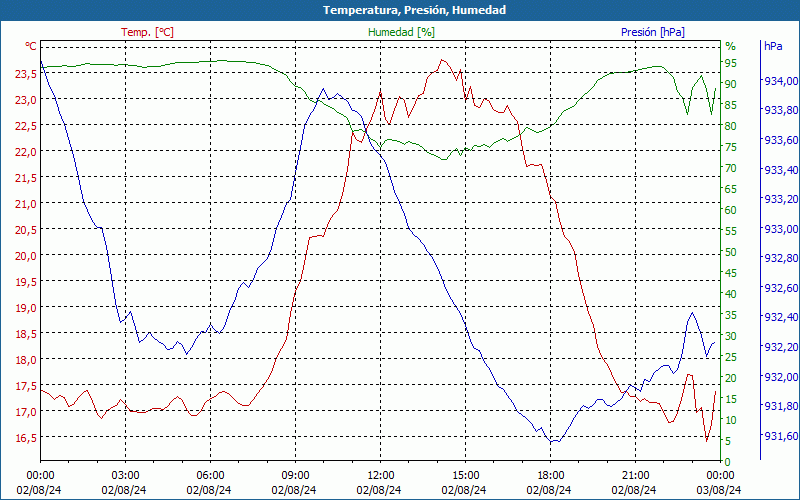Click humidity axis value 40

731,294
